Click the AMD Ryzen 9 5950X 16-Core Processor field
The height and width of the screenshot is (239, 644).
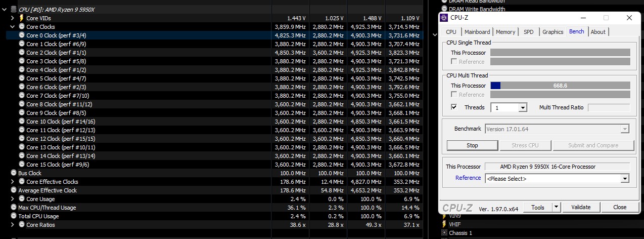click(558, 167)
